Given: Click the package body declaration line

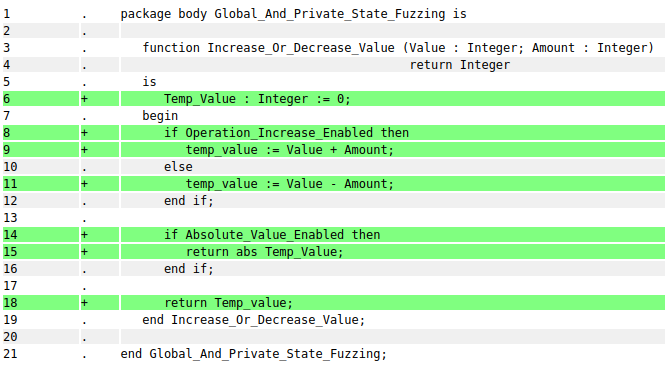Looking at the screenshot, I should coord(293,14).
